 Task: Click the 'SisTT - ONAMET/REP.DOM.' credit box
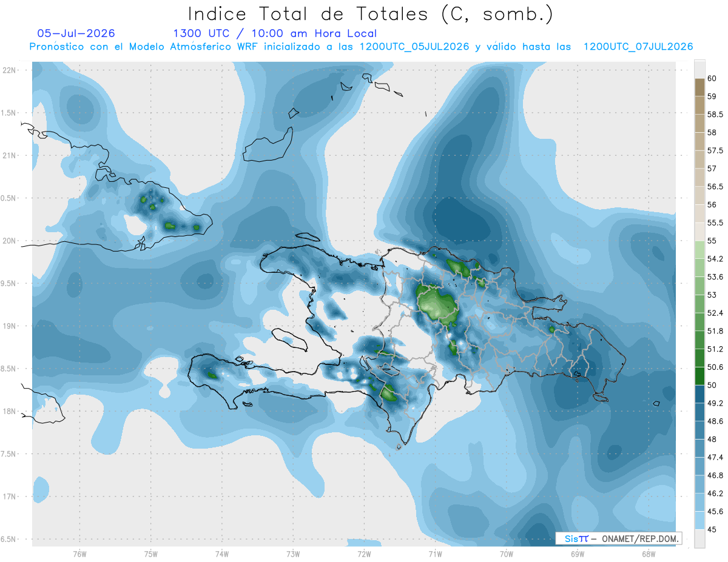(618, 538)
